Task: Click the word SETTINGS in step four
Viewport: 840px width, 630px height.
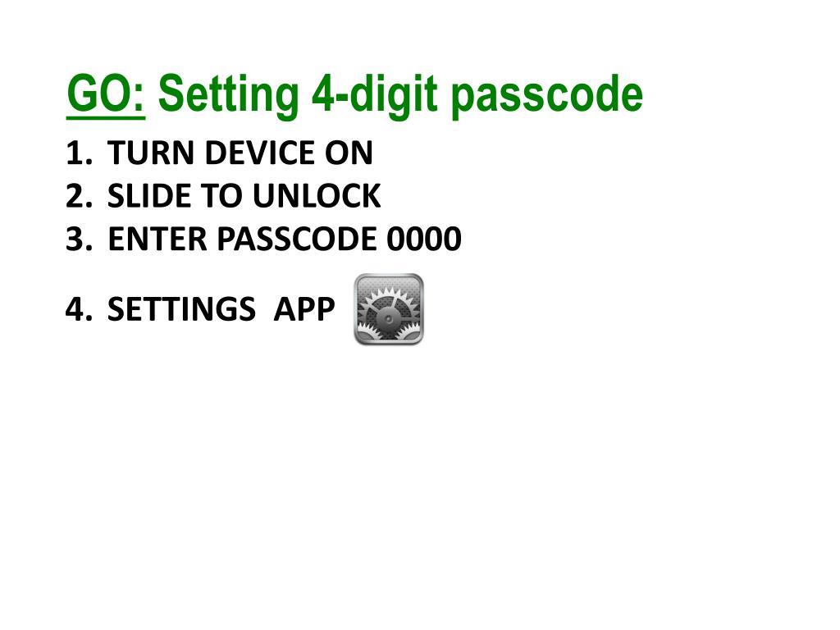Action: tap(181, 309)
